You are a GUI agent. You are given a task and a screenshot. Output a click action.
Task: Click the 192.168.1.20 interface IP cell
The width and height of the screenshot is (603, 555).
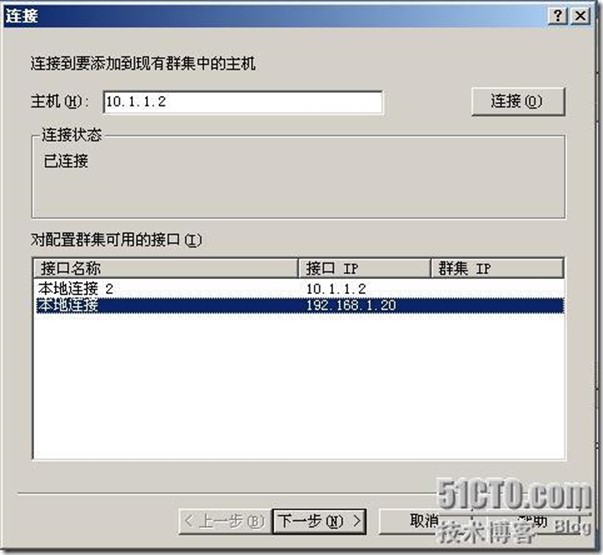[351, 305]
